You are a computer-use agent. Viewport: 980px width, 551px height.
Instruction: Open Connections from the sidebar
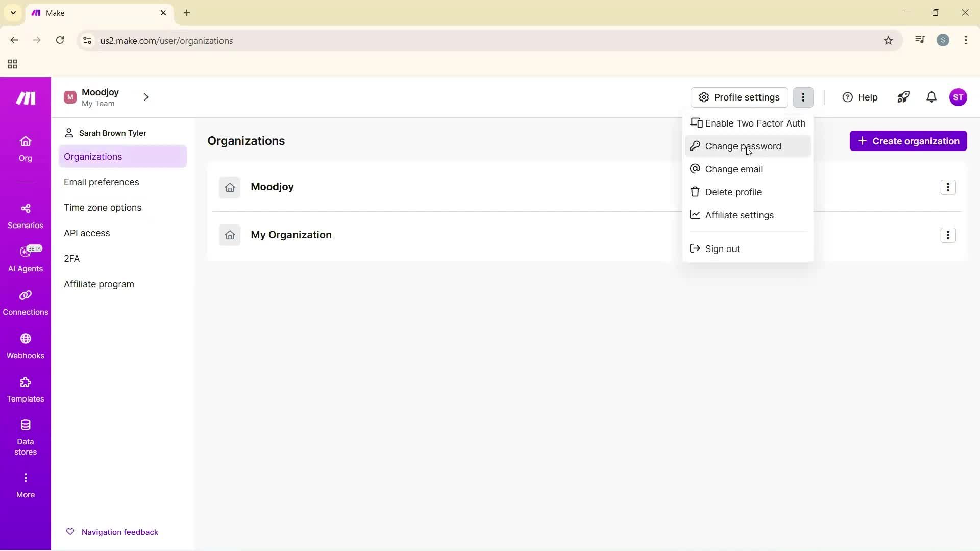pyautogui.click(x=26, y=302)
